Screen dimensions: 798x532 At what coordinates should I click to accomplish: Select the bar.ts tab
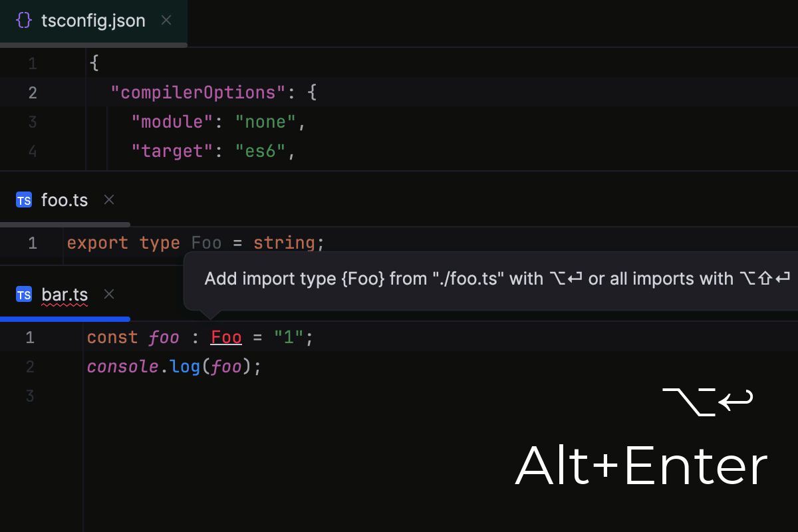pyautogui.click(x=65, y=294)
